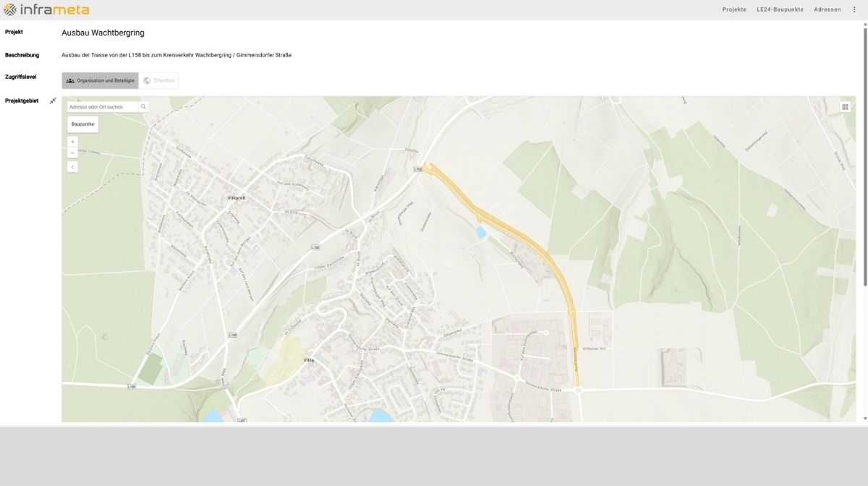Collapse the Projektgebiet map with arrows icon
Viewport: 868px width, 486px height.
[x=53, y=101]
